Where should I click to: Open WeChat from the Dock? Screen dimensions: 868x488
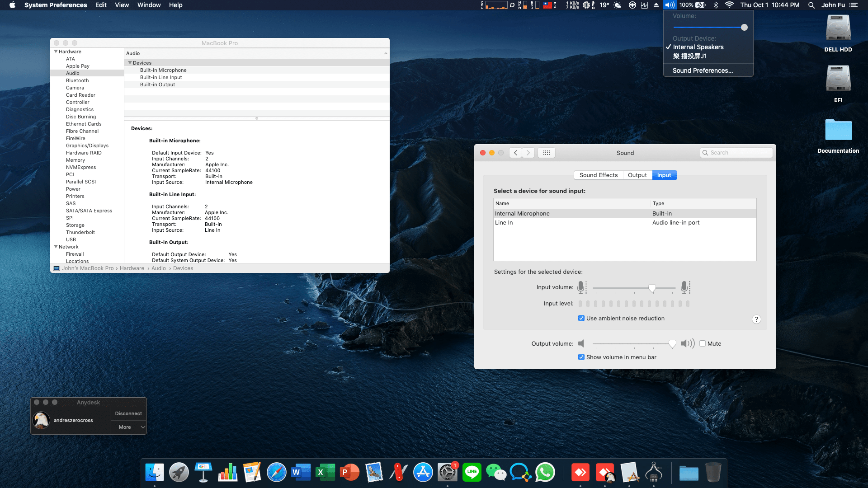pyautogui.click(x=496, y=472)
